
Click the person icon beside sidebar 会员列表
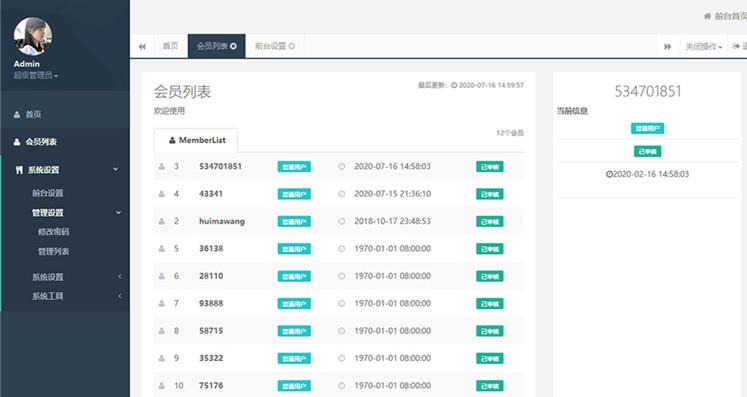point(17,142)
